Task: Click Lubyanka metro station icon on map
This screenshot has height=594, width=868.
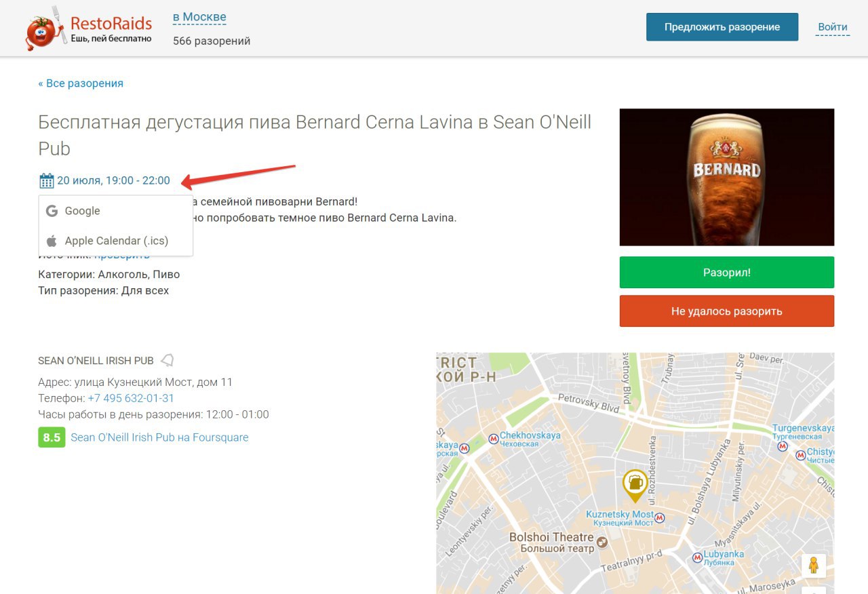Action: 696,558
